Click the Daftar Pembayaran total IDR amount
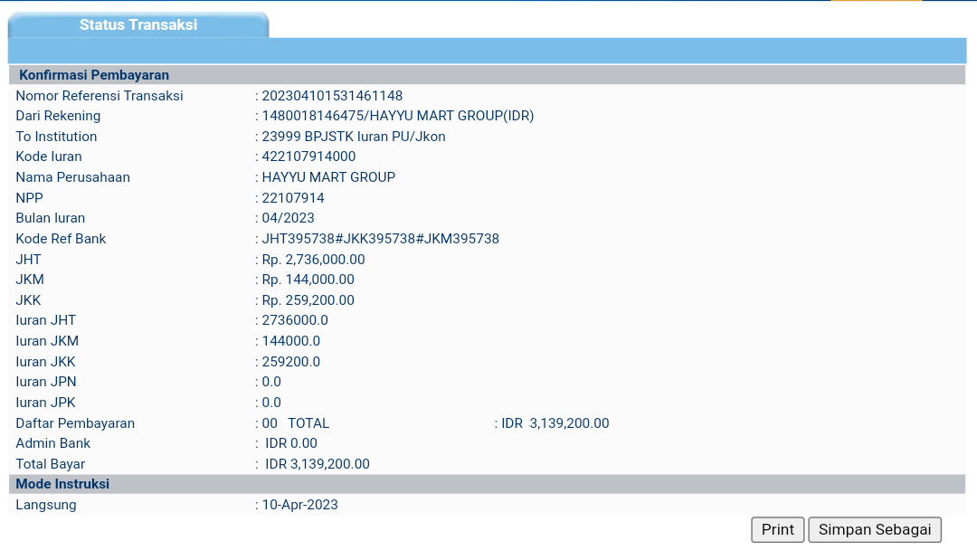Screen dimensions: 977x560 click(555, 423)
